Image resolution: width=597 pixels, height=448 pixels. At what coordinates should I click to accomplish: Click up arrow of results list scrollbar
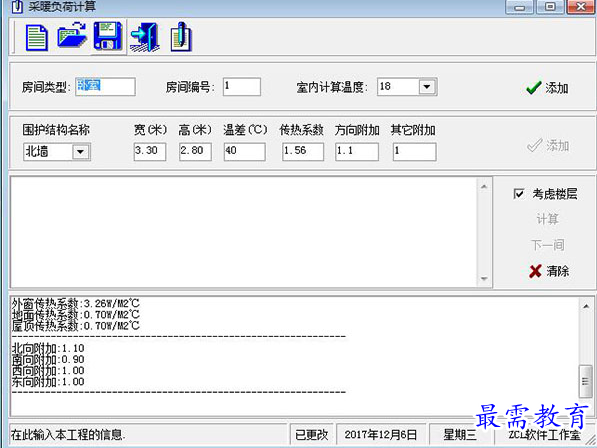484,187
